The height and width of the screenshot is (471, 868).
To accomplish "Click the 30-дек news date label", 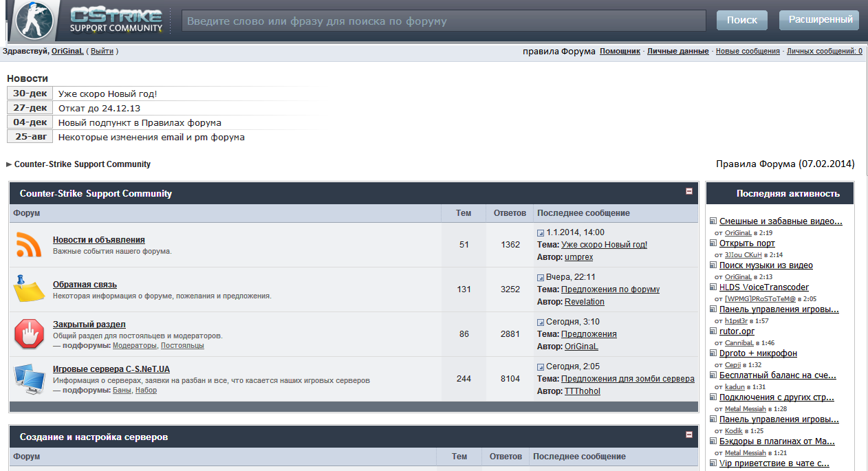I will click(x=30, y=94).
